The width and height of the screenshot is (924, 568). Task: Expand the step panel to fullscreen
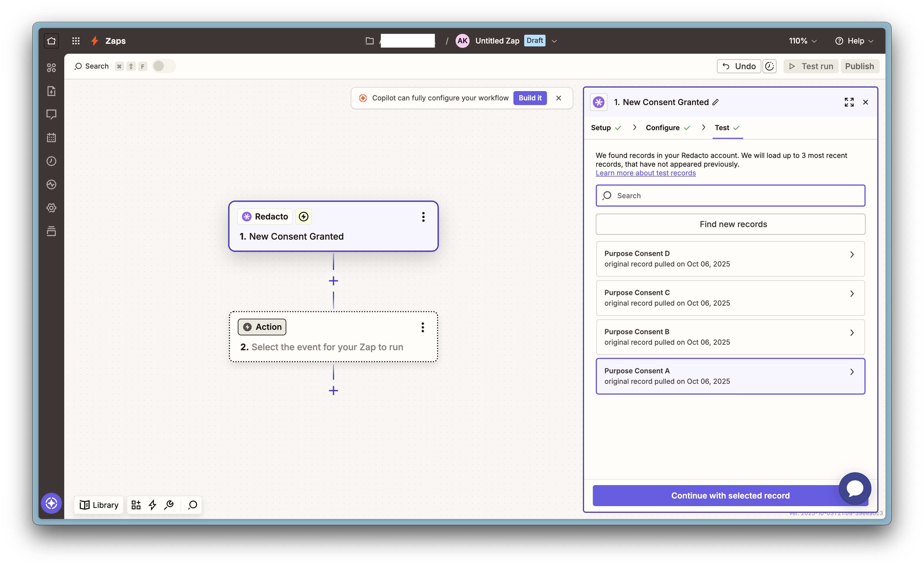(849, 102)
